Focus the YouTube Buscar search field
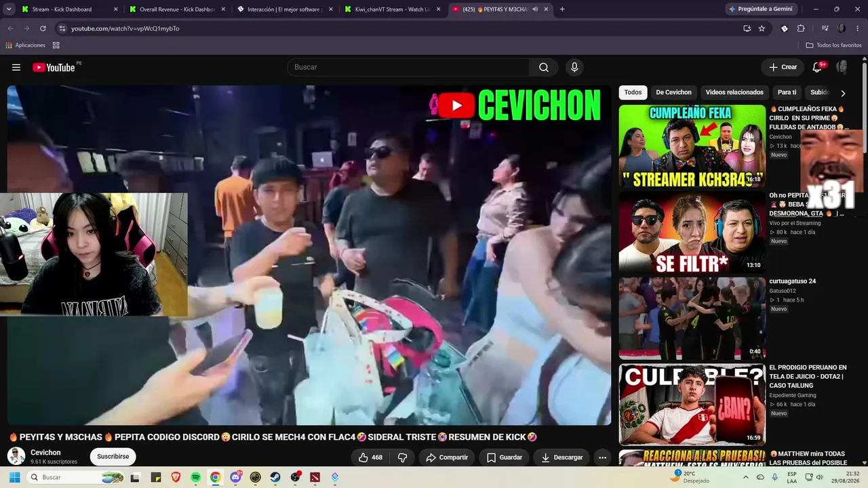 408,67
